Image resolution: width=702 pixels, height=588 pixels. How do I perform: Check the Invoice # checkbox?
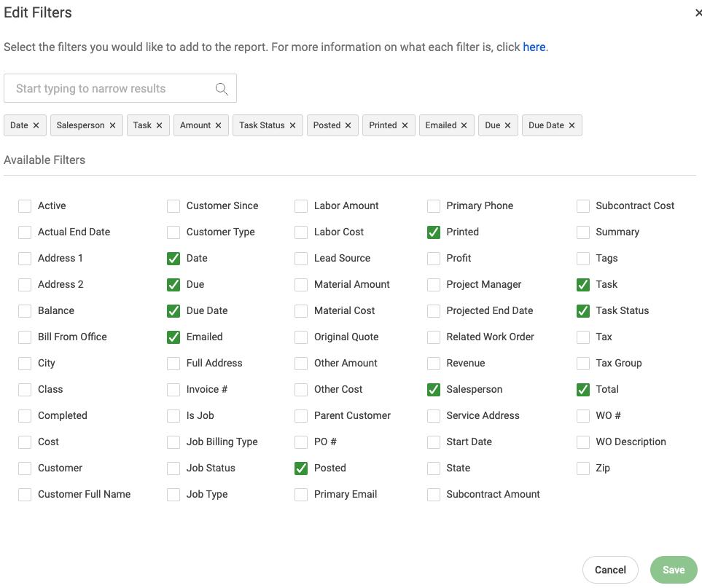(x=173, y=390)
